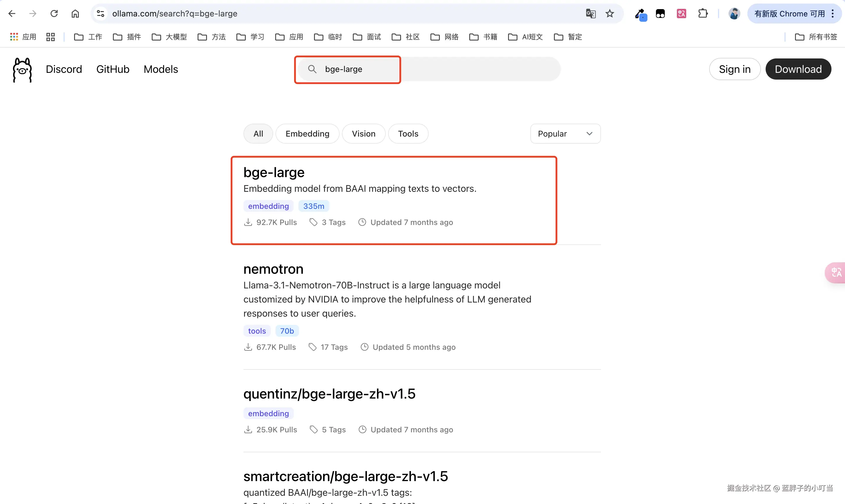Open Google Translate from the address bar

(x=591, y=14)
